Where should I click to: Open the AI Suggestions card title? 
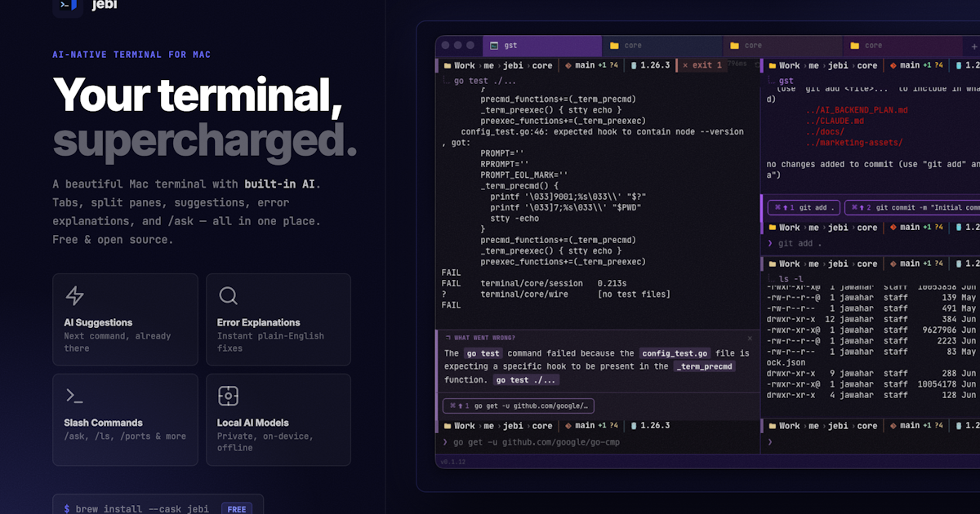click(98, 322)
